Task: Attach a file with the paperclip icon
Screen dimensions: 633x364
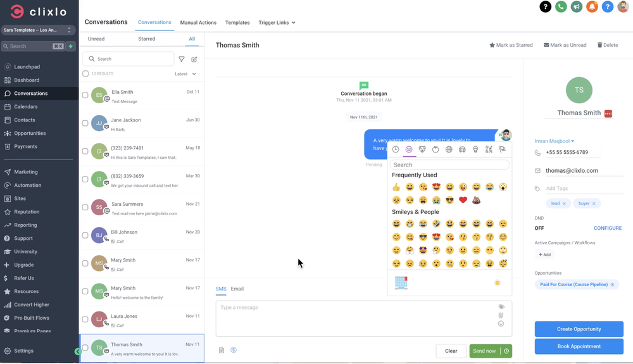Action: pyautogui.click(x=501, y=315)
